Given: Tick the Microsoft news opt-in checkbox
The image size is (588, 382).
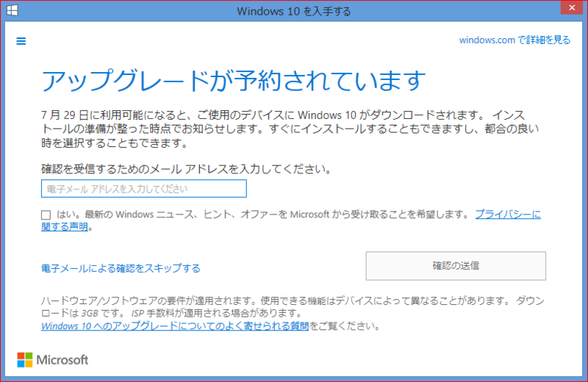Looking at the screenshot, I should pyautogui.click(x=46, y=215).
